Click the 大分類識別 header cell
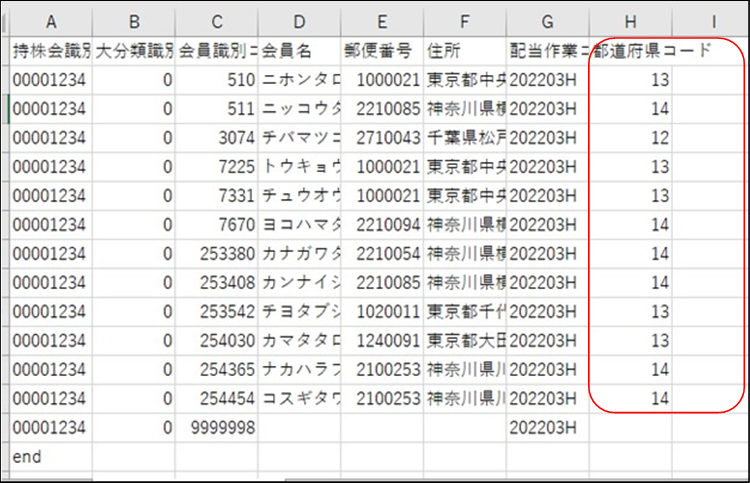 (x=133, y=51)
